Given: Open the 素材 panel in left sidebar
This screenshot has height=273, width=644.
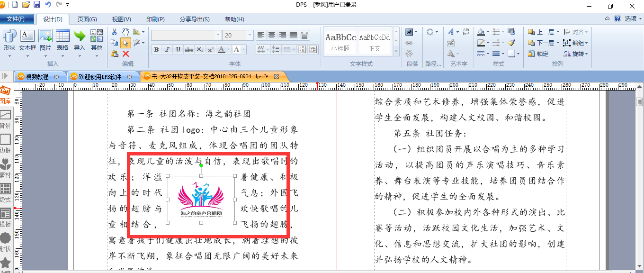Looking at the screenshot, I should click(x=6, y=167).
